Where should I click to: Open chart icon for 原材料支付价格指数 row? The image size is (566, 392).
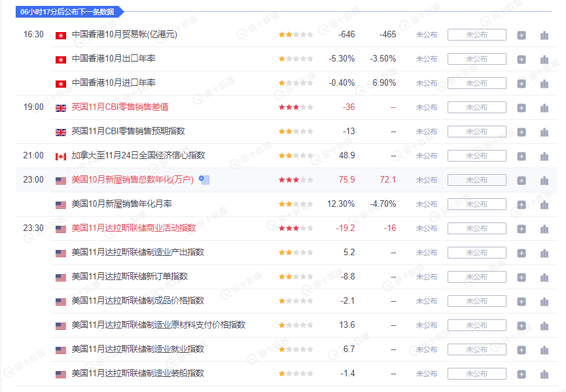(544, 326)
